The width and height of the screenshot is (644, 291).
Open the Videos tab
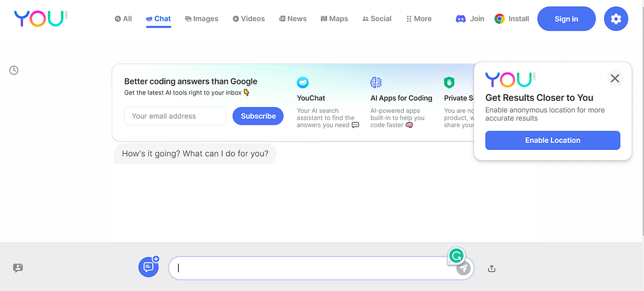248,18
